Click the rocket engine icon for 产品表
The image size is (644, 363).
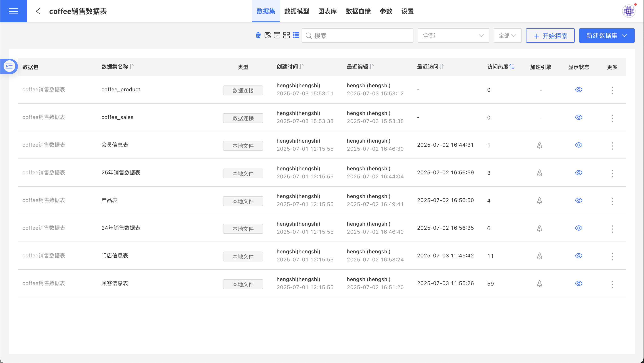539,201
